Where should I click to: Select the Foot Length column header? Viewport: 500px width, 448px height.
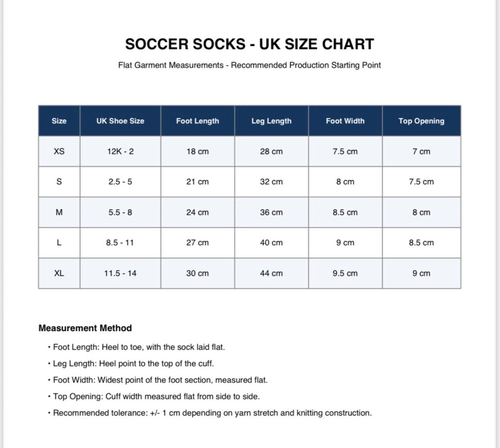click(x=198, y=121)
